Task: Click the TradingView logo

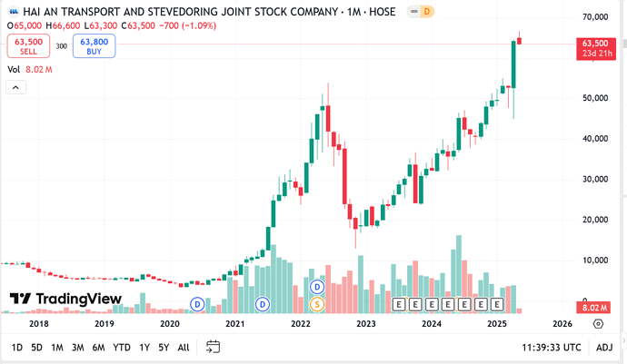Action: pos(65,299)
